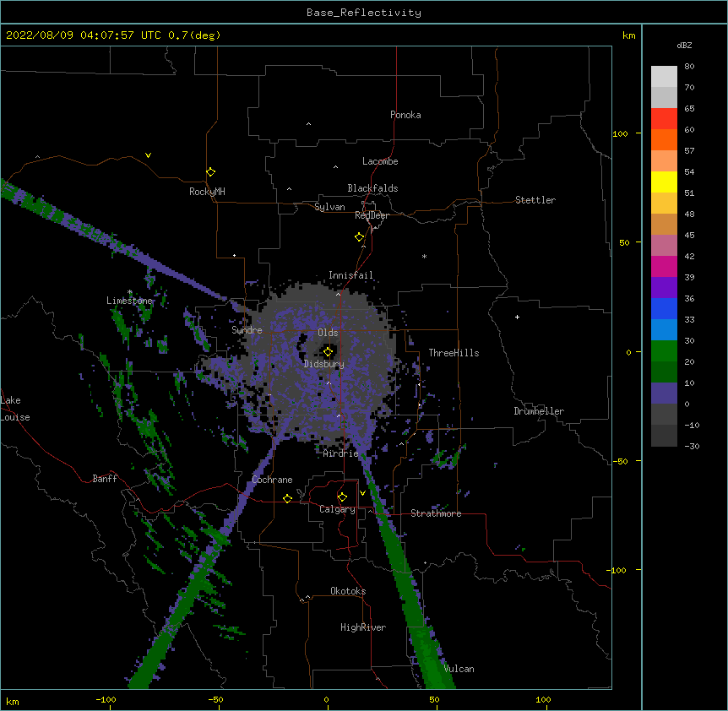Select the yellow diamond marker south of RedDeer
Screen dimensions: 728x711
click(359, 237)
